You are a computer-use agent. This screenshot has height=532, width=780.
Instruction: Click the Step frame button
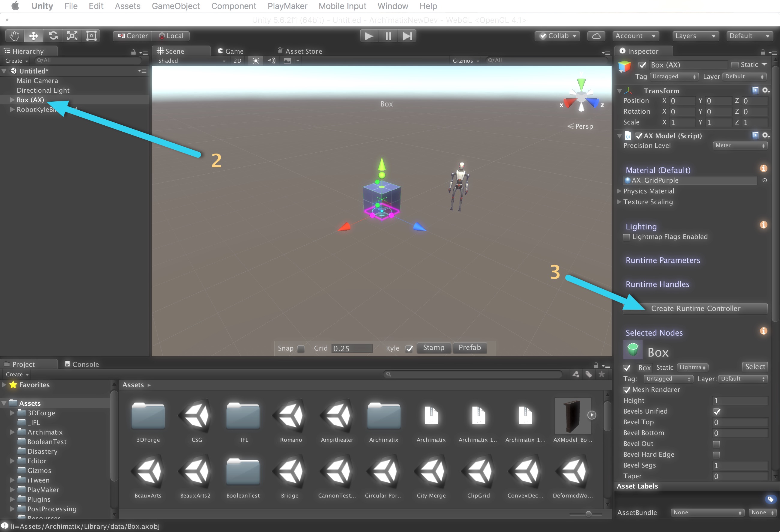point(407,36)
